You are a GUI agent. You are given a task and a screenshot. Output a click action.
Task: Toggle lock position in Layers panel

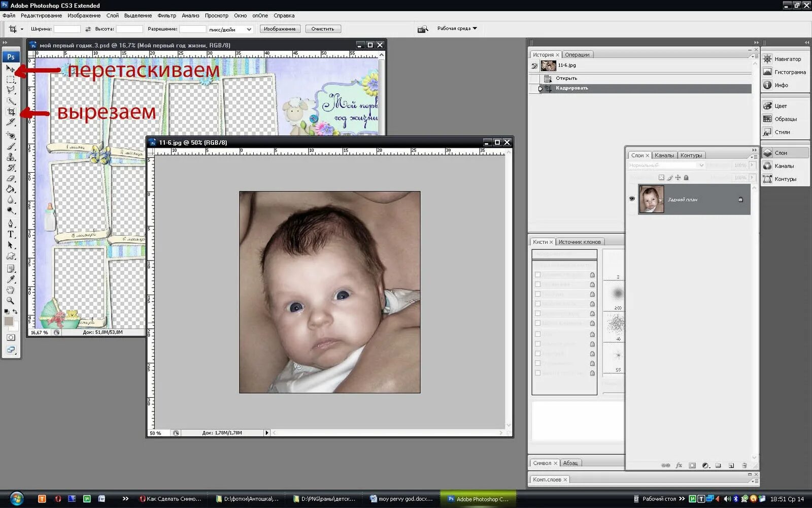[x=678, y=177]
